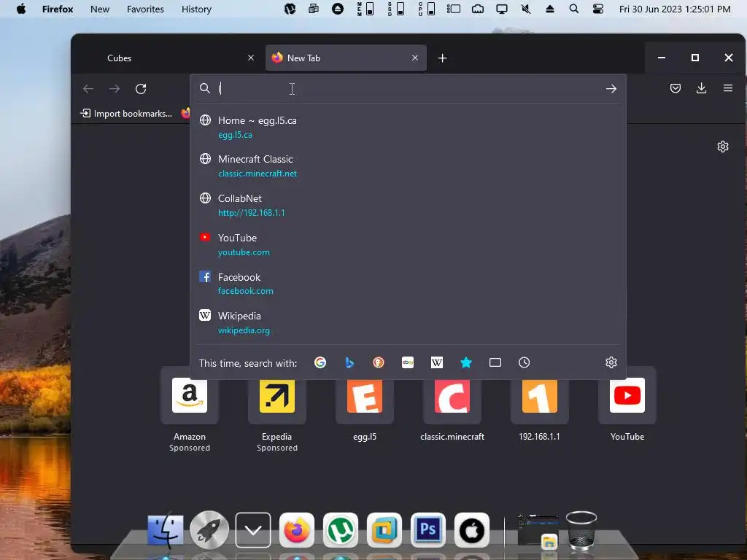Screen dimensions: 747x560
Task: Open the History menu
Action: tap(196, 9)
